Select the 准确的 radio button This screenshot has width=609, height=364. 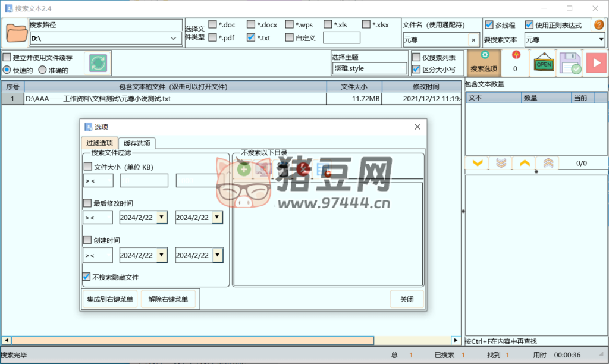point(42,70)
